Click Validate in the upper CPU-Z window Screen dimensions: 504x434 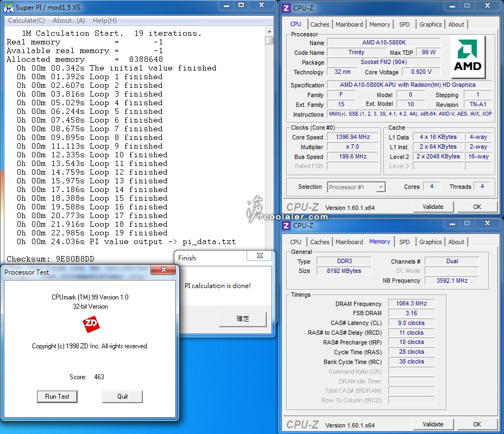point(433,207)
